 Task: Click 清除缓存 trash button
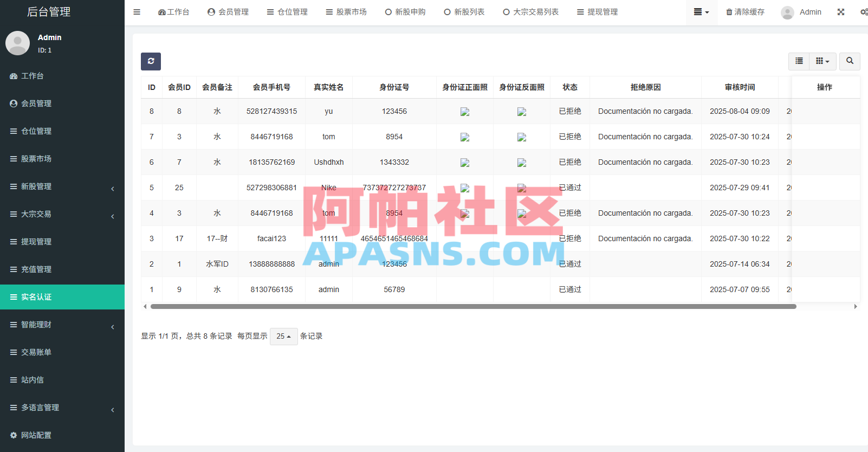click(x=745, y=12)
